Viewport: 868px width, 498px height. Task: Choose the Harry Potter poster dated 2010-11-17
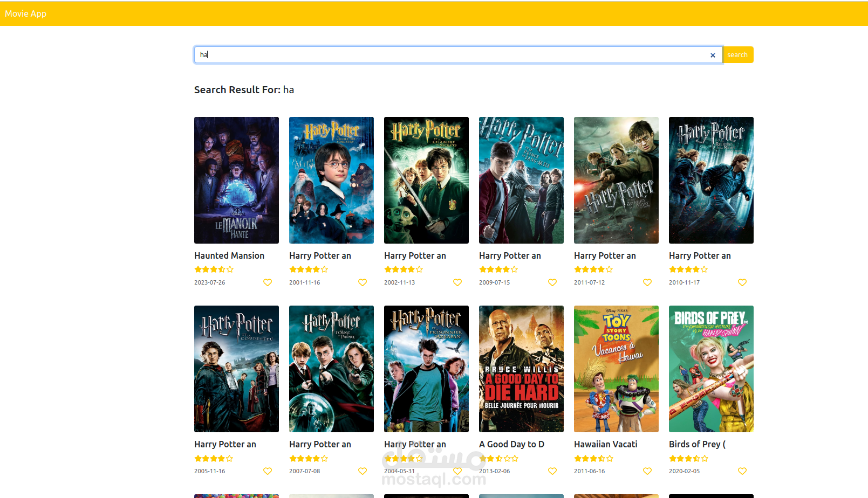point(711,180)
